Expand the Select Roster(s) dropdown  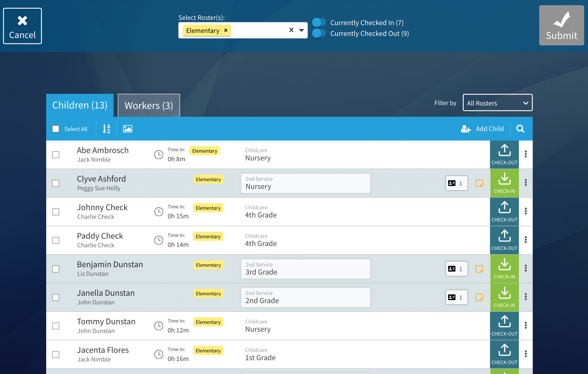click(301, 30)
